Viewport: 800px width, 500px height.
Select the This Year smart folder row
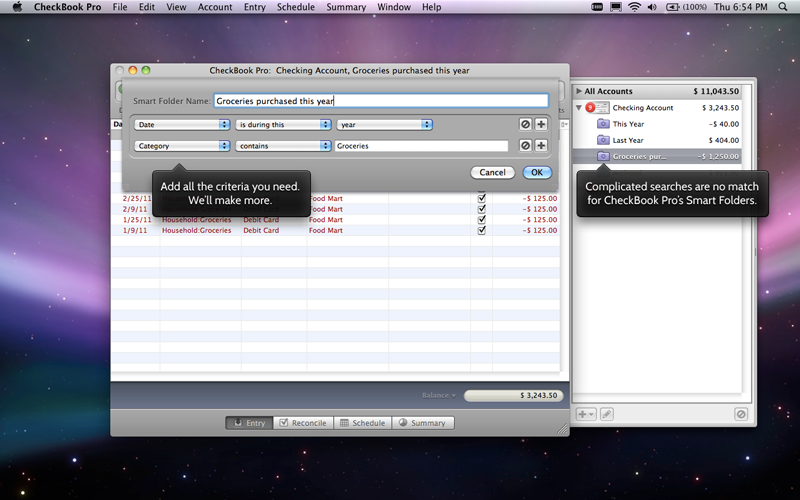[657, 124]
